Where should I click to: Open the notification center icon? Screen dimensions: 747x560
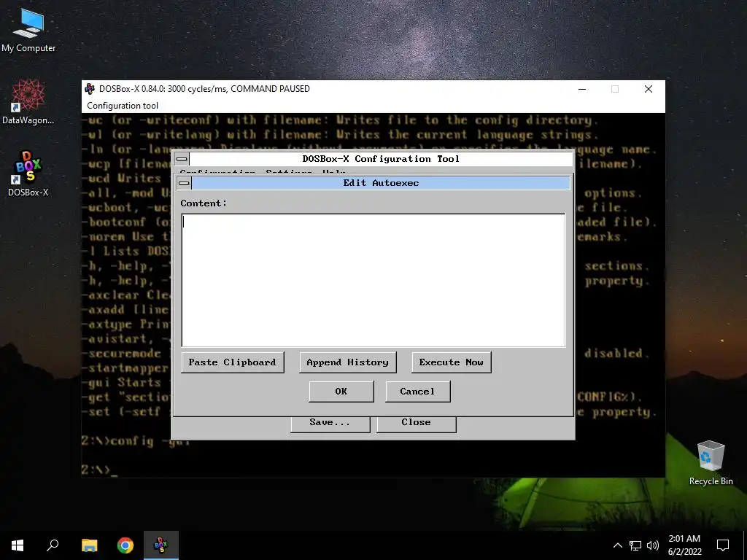point(723,545)
